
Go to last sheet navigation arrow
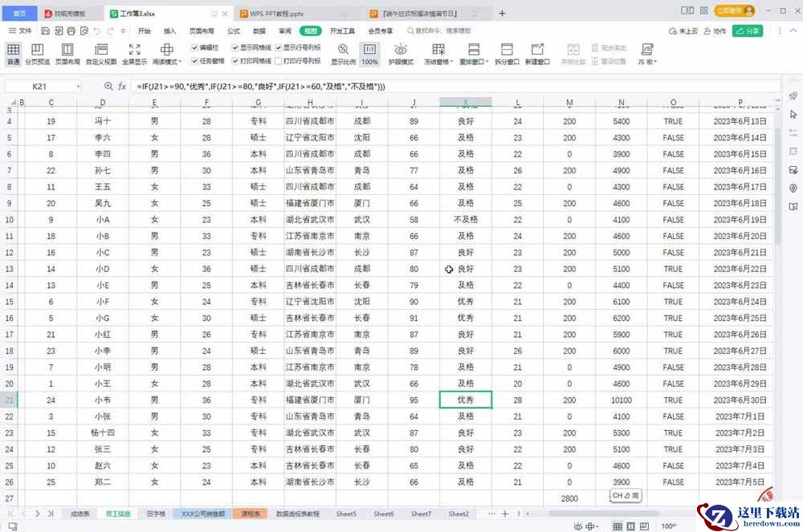(51, 514)
